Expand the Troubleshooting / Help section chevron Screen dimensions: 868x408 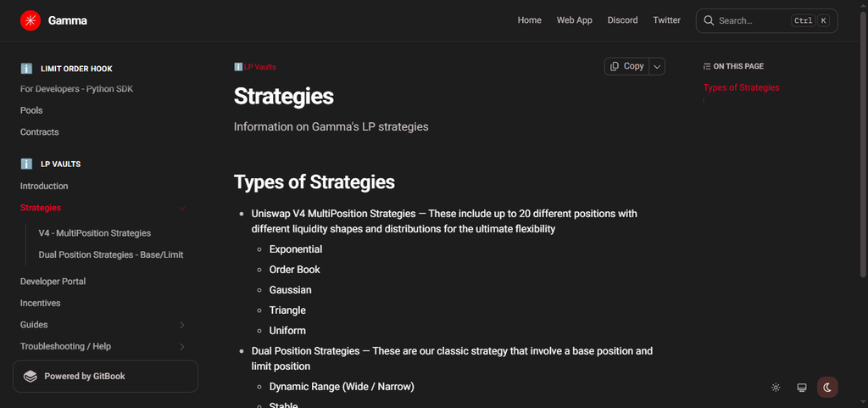click(182, 347)
